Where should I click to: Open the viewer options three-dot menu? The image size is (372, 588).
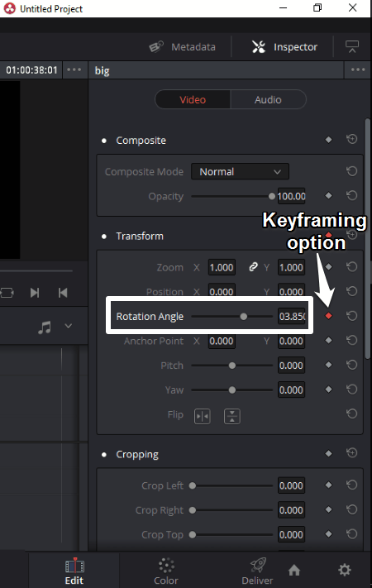pyautogui.click(x=74, y=69)
